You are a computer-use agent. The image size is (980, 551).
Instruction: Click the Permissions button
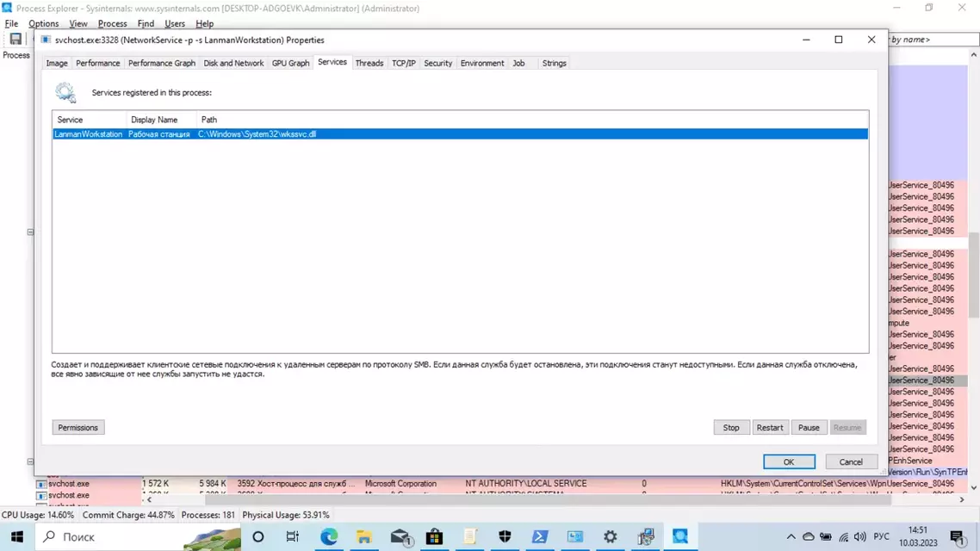(78, 428)
